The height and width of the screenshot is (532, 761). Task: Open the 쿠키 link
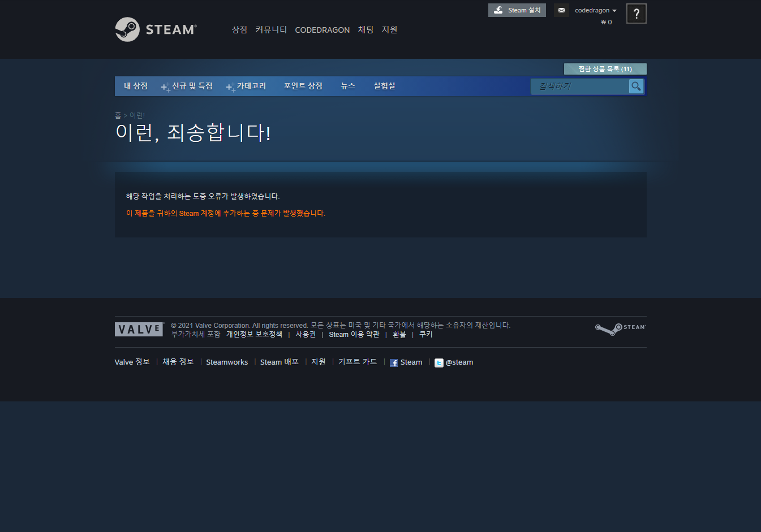pos(426,335)
